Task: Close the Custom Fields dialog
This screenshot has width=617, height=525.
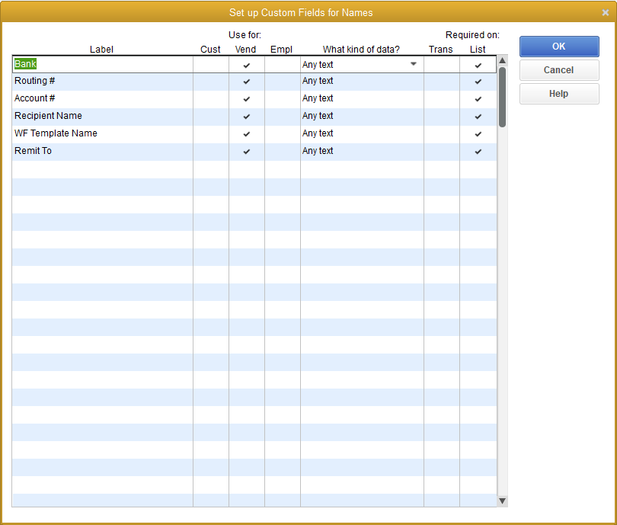Action: point(605,13)
